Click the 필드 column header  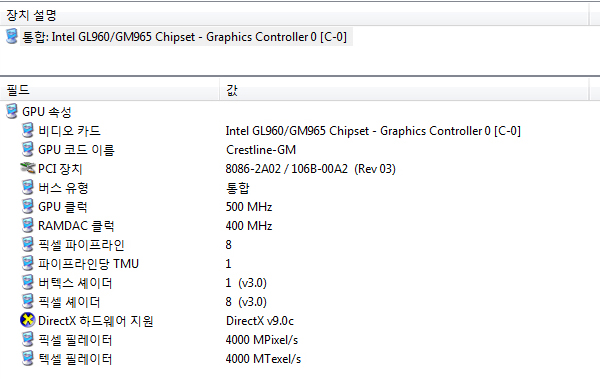[110, 90]
